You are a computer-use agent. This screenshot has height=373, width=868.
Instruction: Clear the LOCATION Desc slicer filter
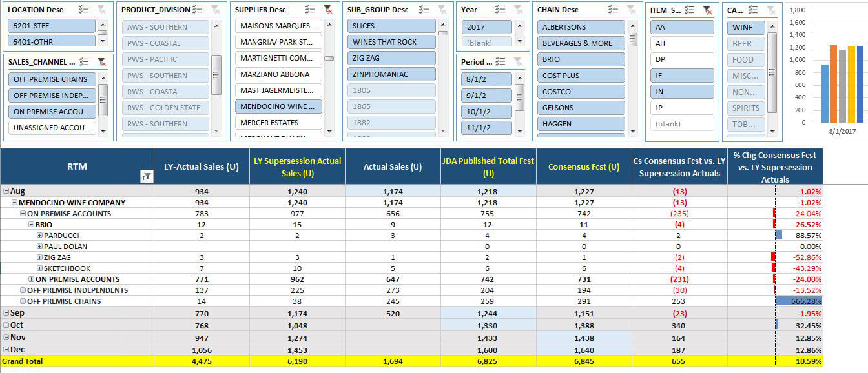(101, 10)
